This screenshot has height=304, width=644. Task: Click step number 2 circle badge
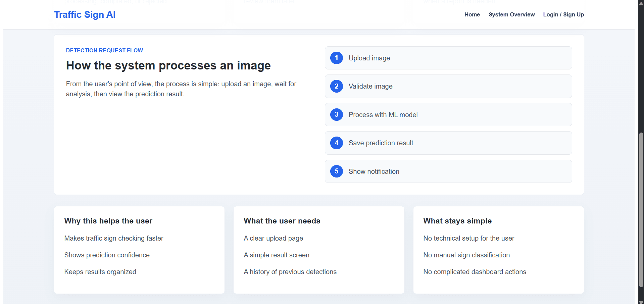pos(337,86)
